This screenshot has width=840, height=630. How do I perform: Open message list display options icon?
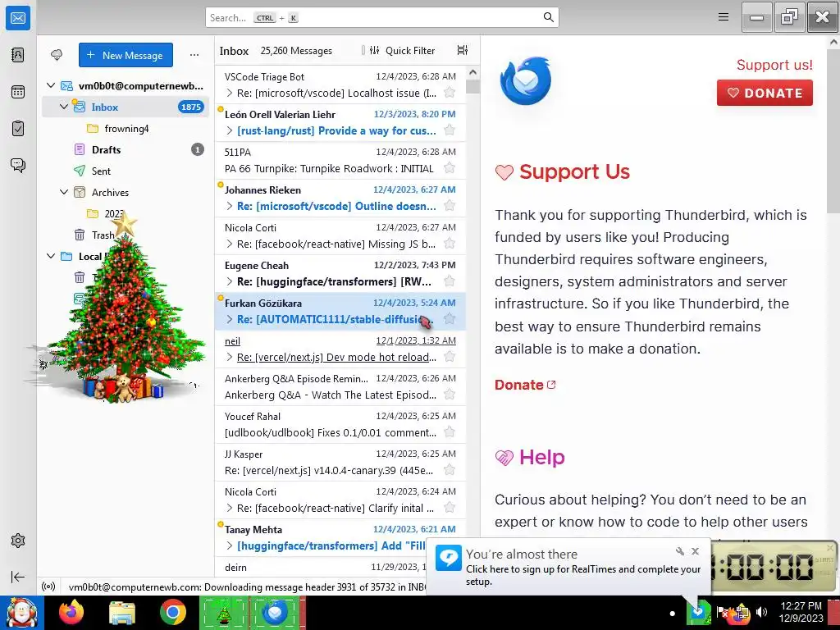(463, 50)
